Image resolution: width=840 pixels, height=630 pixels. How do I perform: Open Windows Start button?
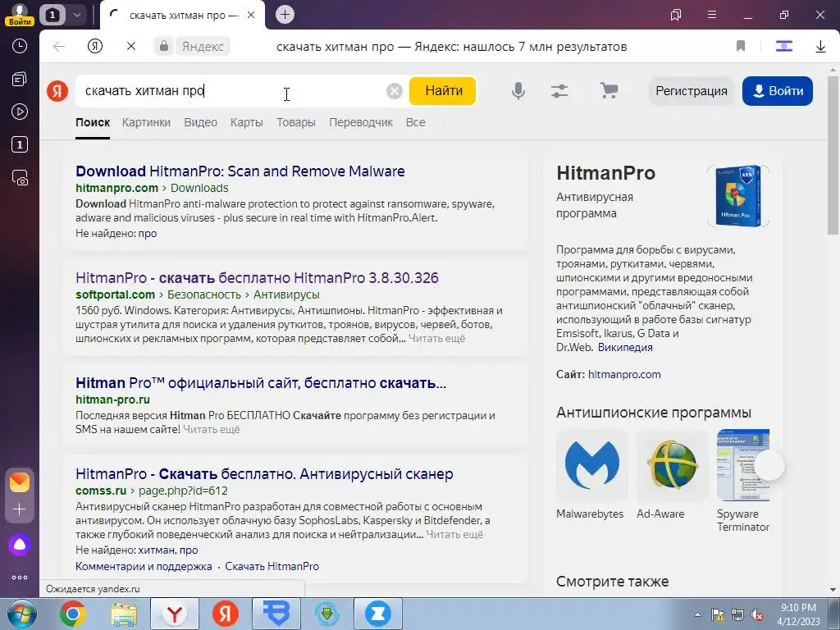[21, 614]
